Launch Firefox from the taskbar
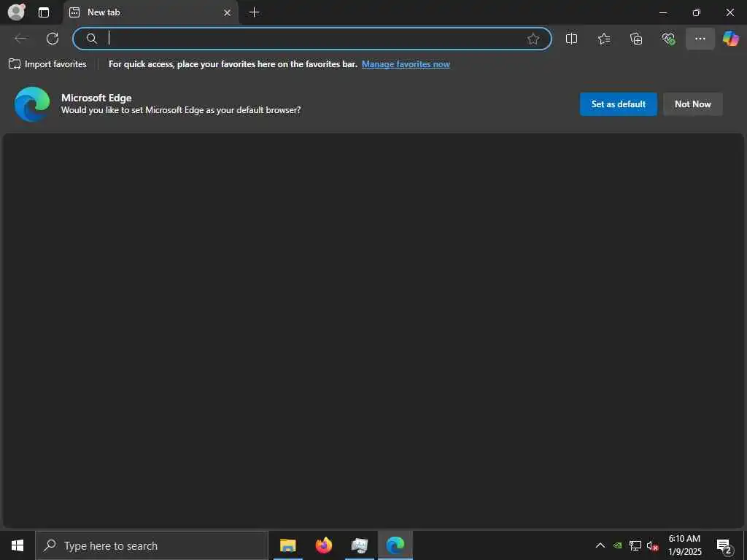The width and height of the screenshot is (747, 560). [x=323, y=545]
